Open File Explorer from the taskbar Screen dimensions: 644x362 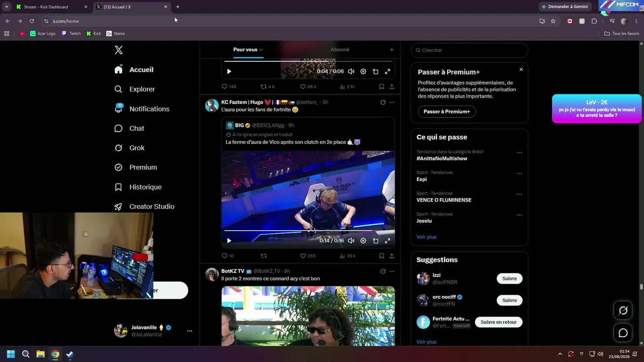[x=41, y=354]
